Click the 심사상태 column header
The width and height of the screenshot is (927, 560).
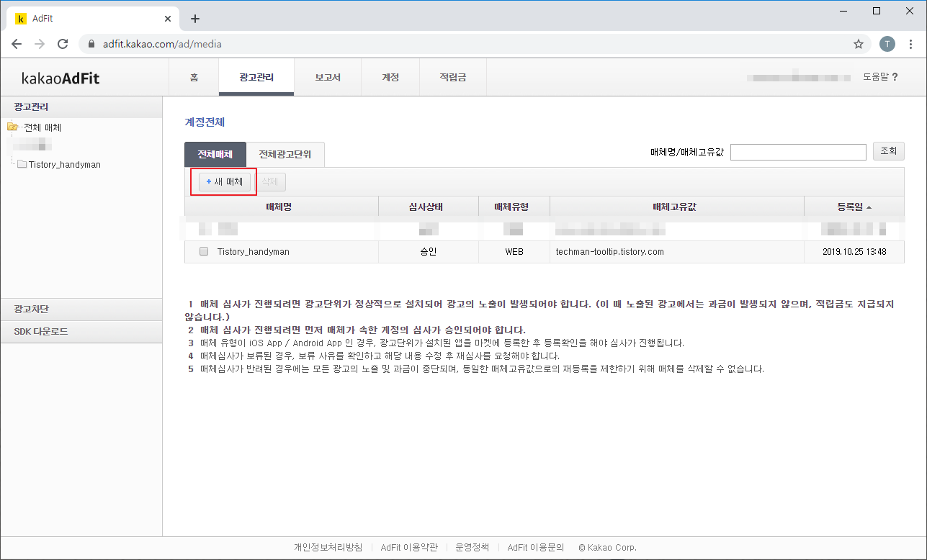tap(429, 207)
